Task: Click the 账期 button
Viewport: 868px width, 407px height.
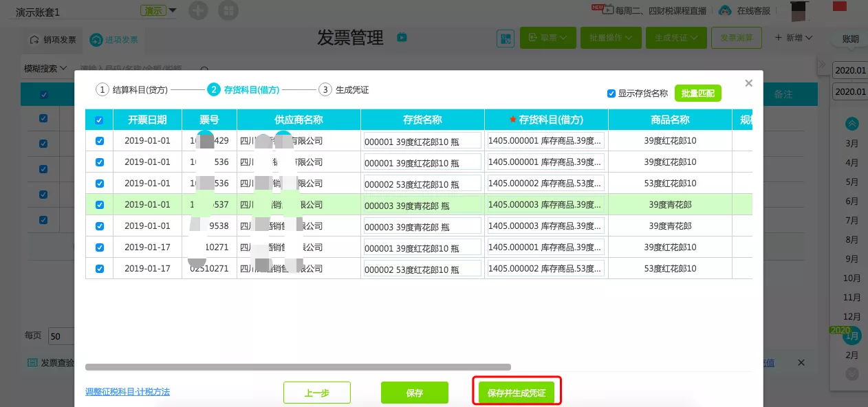Action: (850, 39)
